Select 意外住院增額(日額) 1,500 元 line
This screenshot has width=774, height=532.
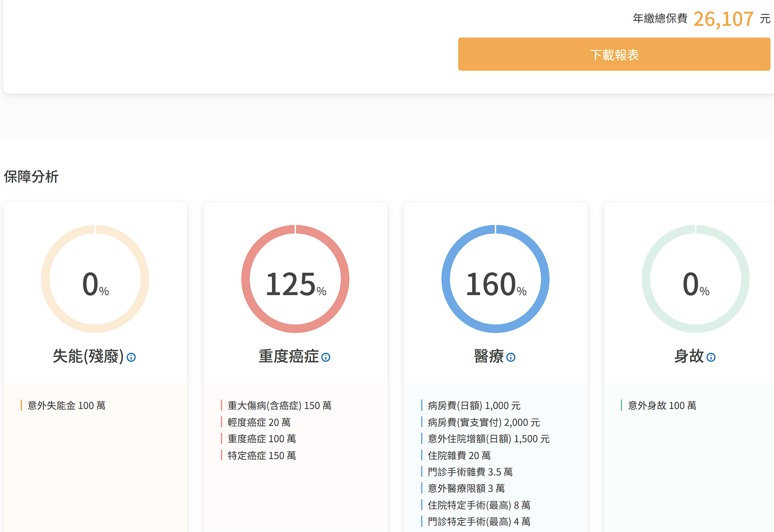[489, 439]
